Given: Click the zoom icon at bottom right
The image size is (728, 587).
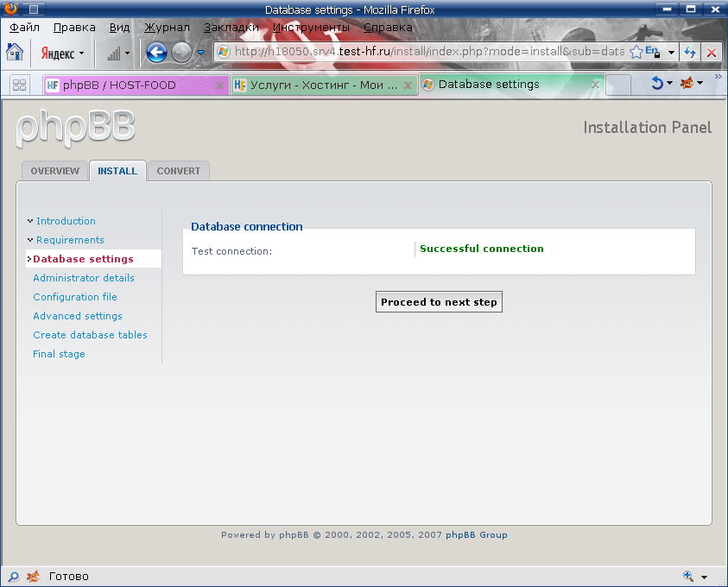Looking at the screenshot, I should pos(689,576).
